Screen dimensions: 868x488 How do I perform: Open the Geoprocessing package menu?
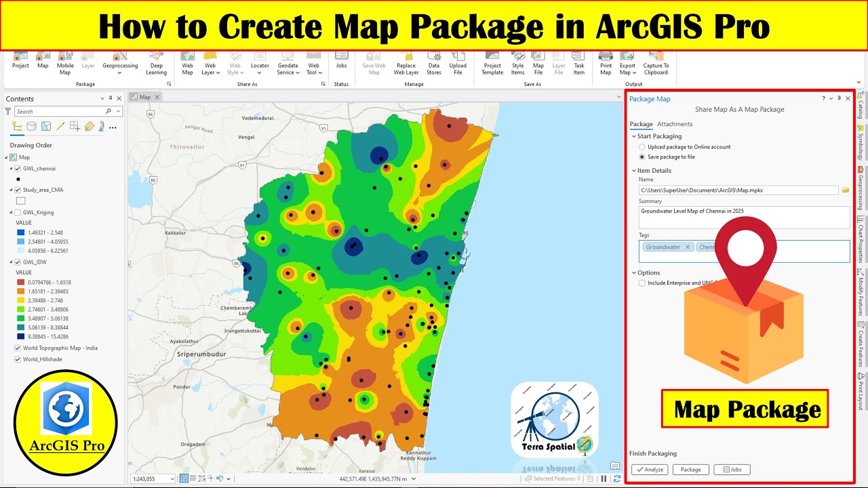point(120,63)
